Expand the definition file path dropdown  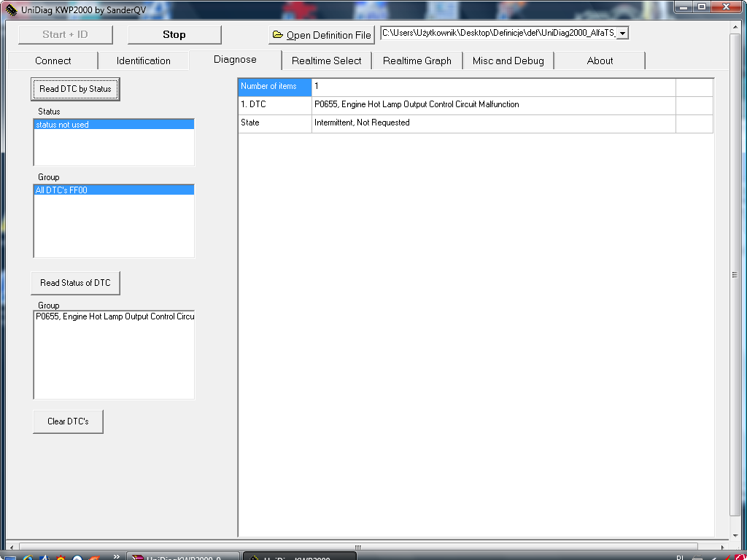[x=623, y=34]
